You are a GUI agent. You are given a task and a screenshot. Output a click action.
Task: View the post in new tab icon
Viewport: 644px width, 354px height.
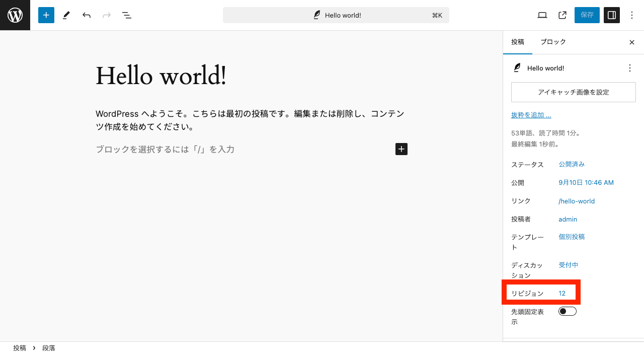click(x=562, y=15)
